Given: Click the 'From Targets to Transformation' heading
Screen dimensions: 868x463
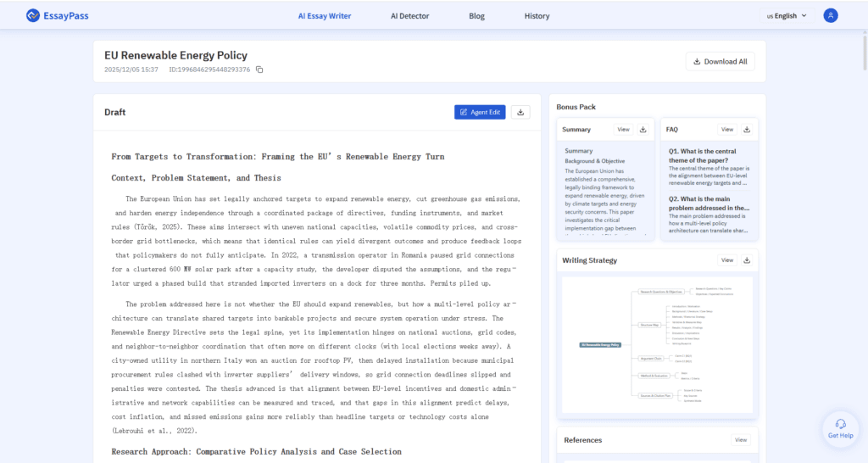Looking at the screenshot, I should pyautogui.click(x=278, y=157).
